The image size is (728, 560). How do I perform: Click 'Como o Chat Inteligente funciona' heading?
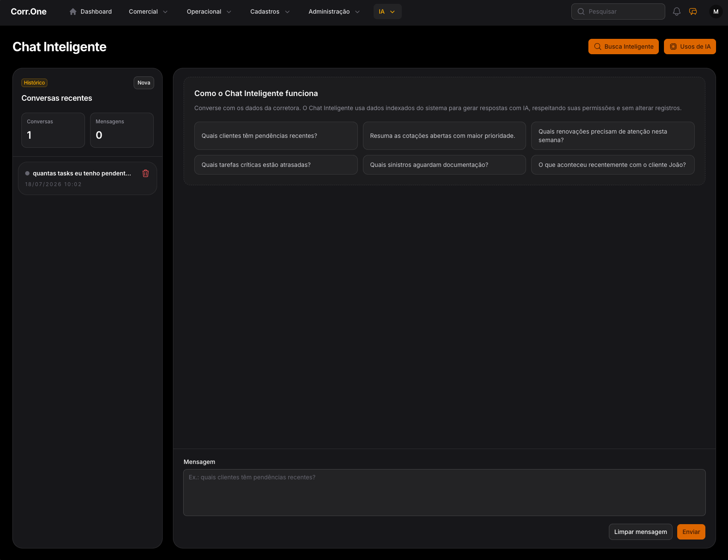point(256,93)
